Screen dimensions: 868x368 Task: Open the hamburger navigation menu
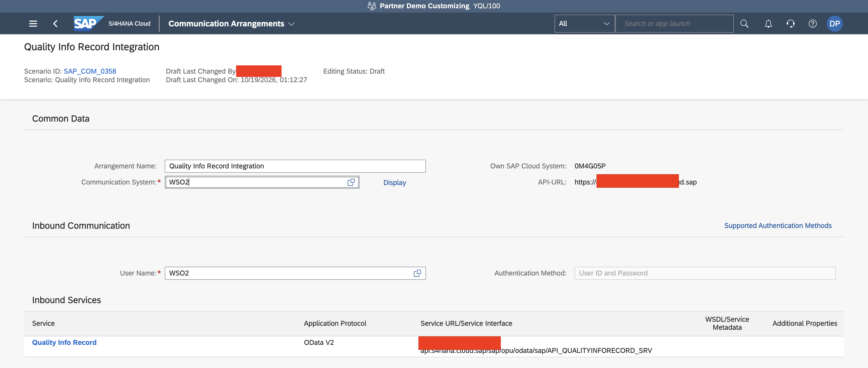tap(33, 24)
